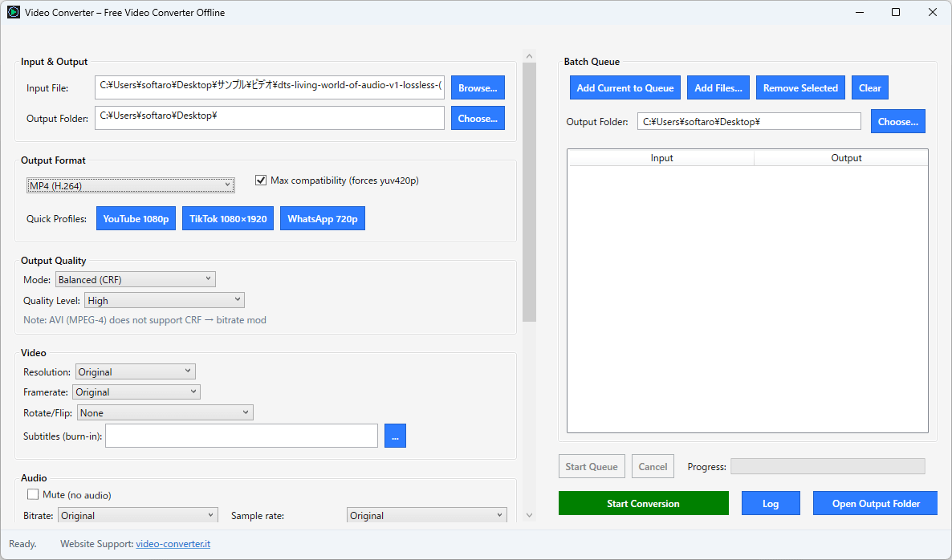Click the Subtitles burn-in text field
The height and width of the screenshot is (560, 952).
(241, 436)
